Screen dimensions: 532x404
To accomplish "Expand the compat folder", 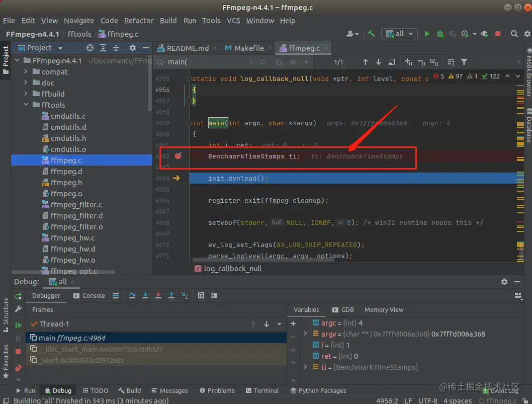I will pyautogui.click(x=26, y=71).
